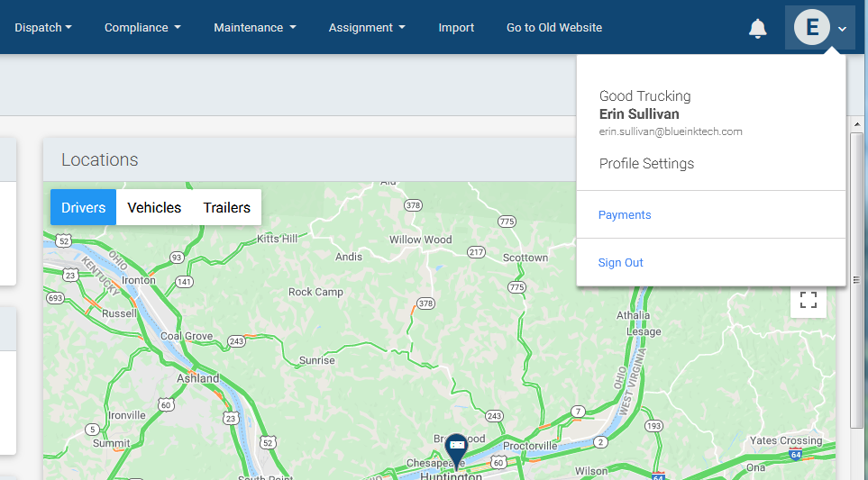Viewport: 868px width, 480px height.
Task: Collapse the account menu chevron
Action: [842, 29]
